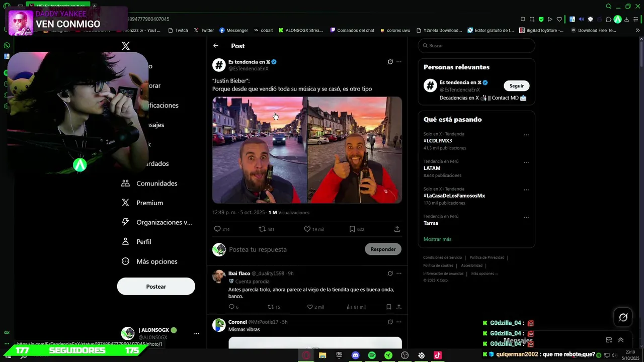Open the BigBadToyStore bookmark

tap(541, 30)
